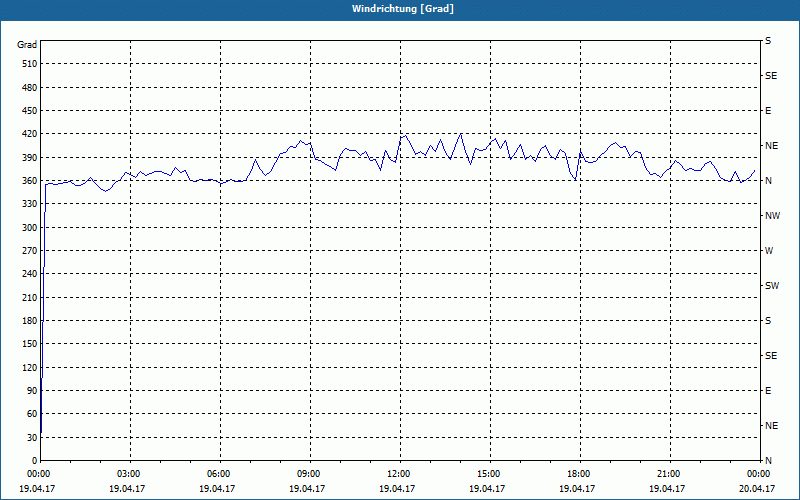Select the 'Grad' y-axis unit label
The width and height of the screenshot is (800, 500).
pyautogui.click(x=27, y=45)
